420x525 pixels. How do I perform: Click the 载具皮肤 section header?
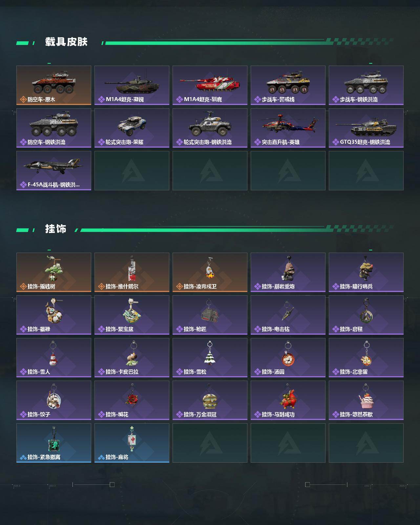pyautogui.click(x=66, y=42)
